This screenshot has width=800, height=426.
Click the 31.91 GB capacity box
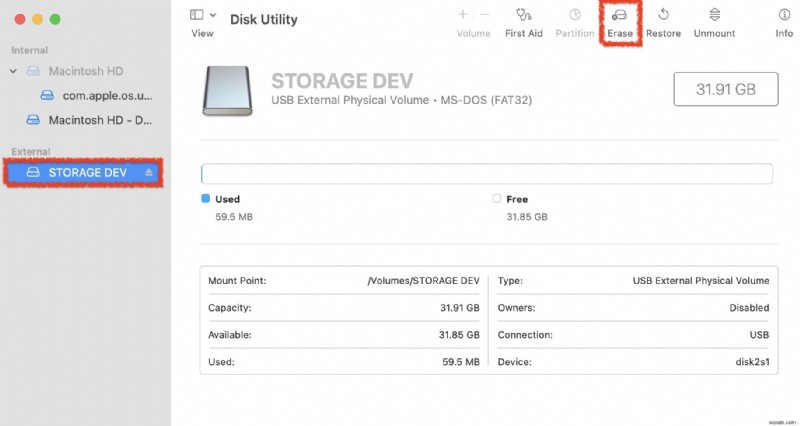727,89
